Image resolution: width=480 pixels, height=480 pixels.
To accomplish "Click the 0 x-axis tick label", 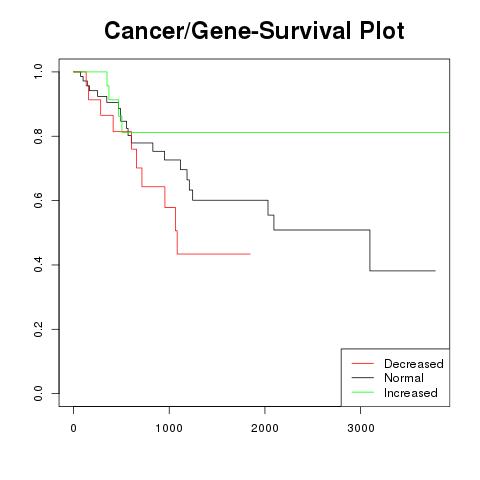I will click(x=73, y=428).
